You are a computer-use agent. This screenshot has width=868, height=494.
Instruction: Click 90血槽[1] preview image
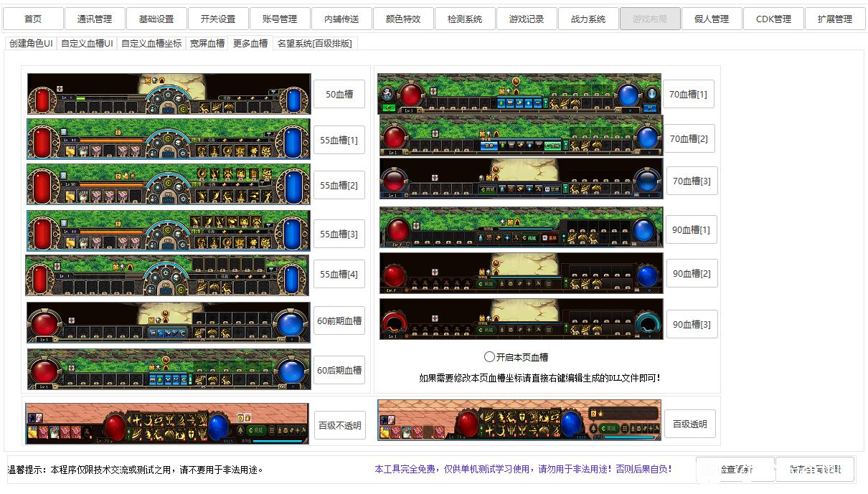click(x=522, y=228)
